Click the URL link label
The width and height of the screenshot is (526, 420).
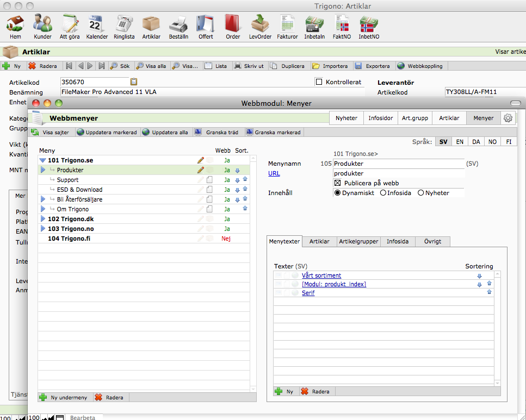[274, 173]
